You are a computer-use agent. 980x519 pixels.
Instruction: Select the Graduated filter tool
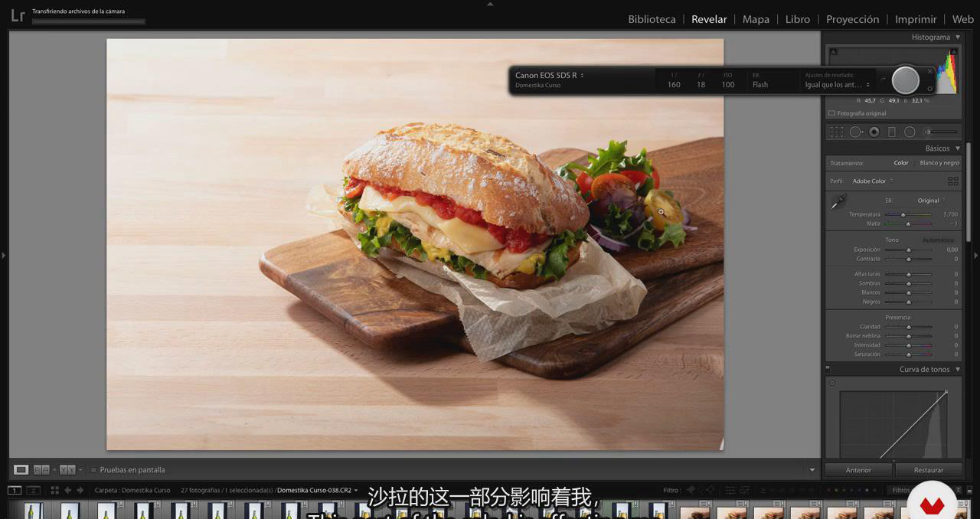(x=891, y=132)
